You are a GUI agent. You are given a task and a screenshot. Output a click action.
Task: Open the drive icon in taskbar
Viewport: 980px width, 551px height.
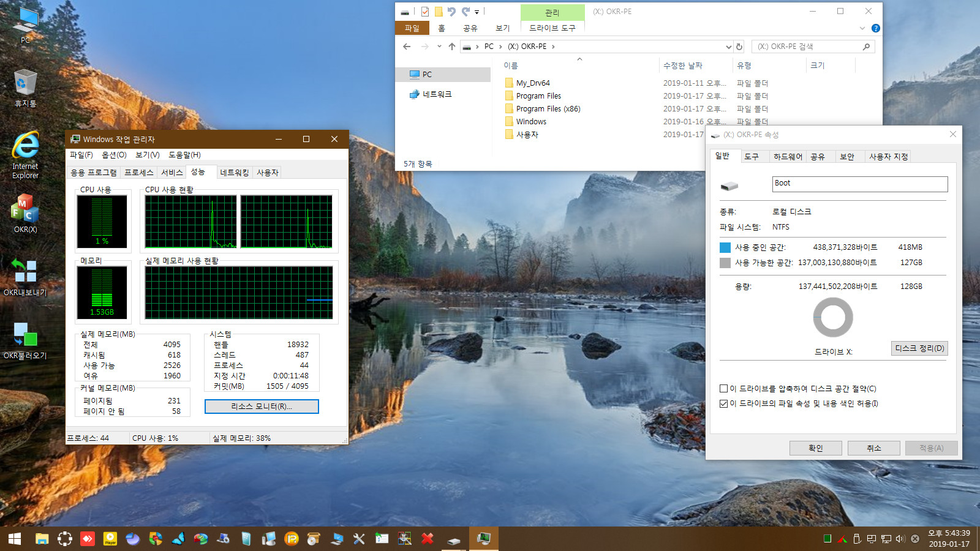tap(454, 540)
